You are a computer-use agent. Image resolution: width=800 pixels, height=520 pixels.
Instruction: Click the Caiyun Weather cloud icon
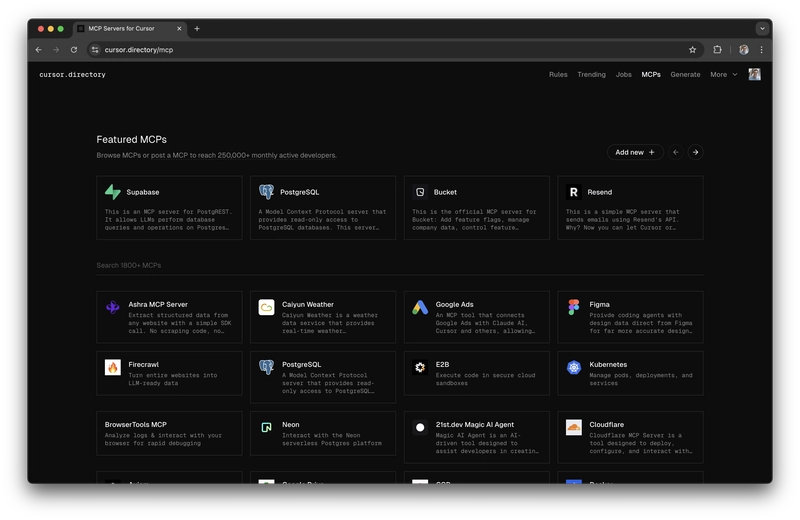266,307
